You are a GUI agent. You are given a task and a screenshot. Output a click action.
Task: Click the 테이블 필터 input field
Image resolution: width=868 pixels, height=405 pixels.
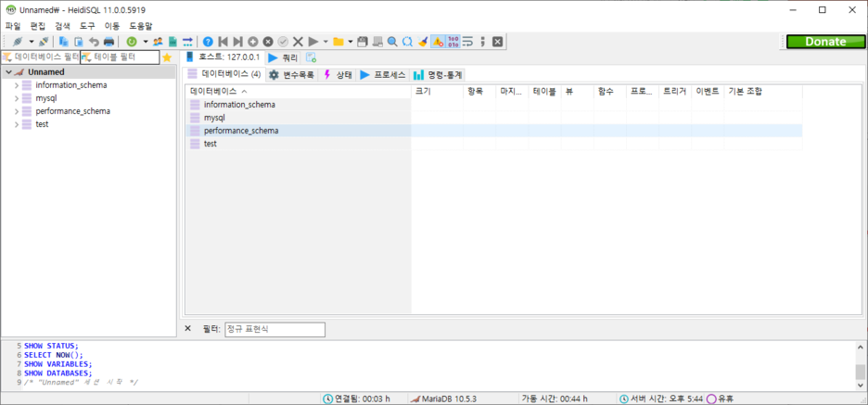[x=121, y=57]
